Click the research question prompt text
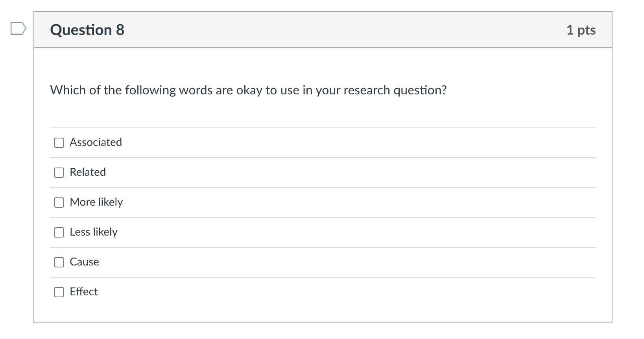The width and height of the screenshot is (644, 339). [248, 90]
